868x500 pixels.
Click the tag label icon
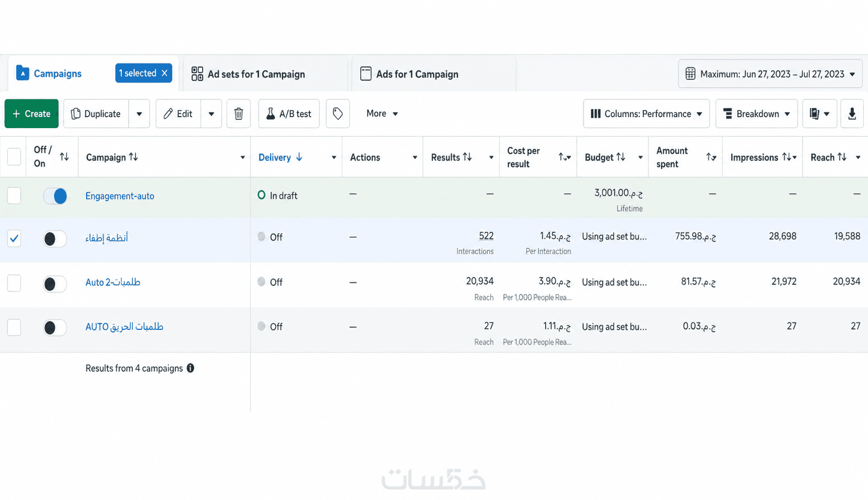coord(338,113)
